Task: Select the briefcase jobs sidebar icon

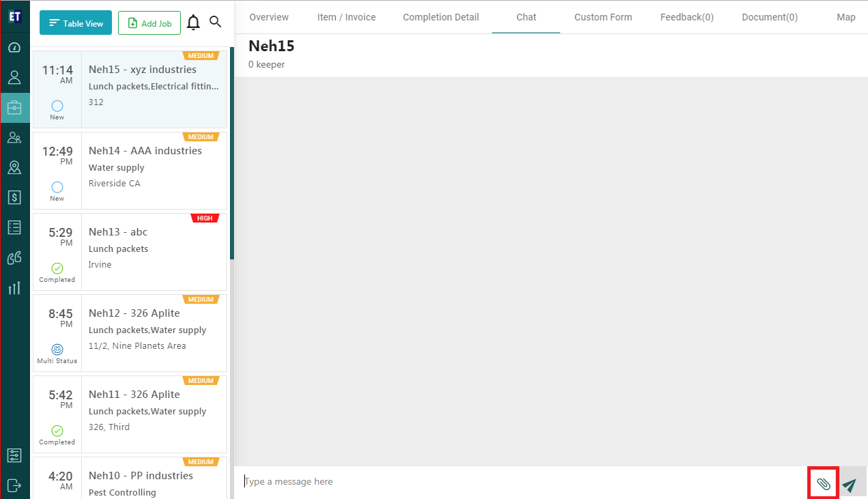Action: coord(14,107)
